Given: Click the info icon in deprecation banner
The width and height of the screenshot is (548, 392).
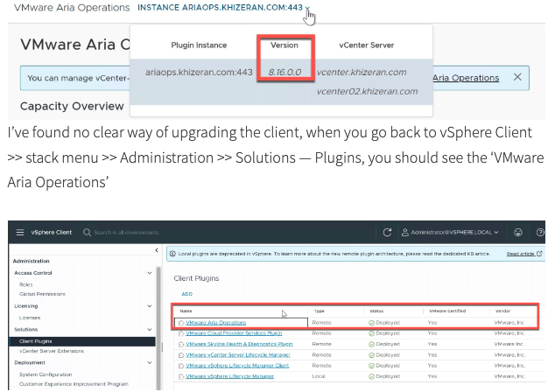Looking at the screenshot, I should tap(172, 254).
